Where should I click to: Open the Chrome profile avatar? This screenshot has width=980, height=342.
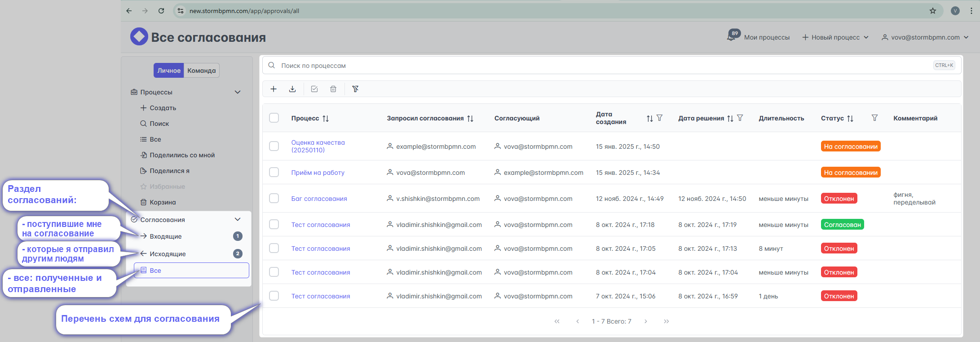tap(955, 11)
